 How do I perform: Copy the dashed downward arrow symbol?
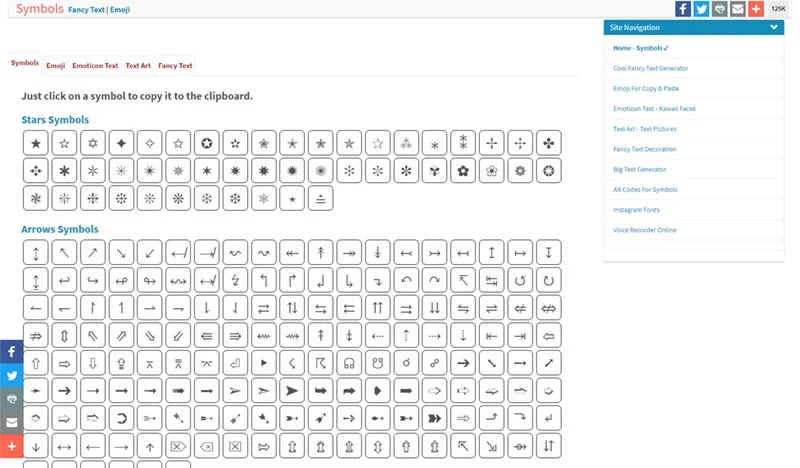click(x=463, y=335)
